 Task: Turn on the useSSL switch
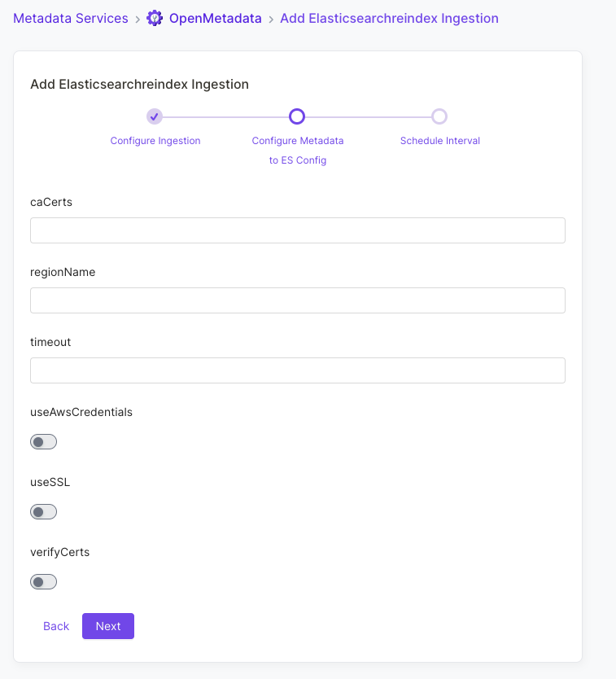[43, 511]
